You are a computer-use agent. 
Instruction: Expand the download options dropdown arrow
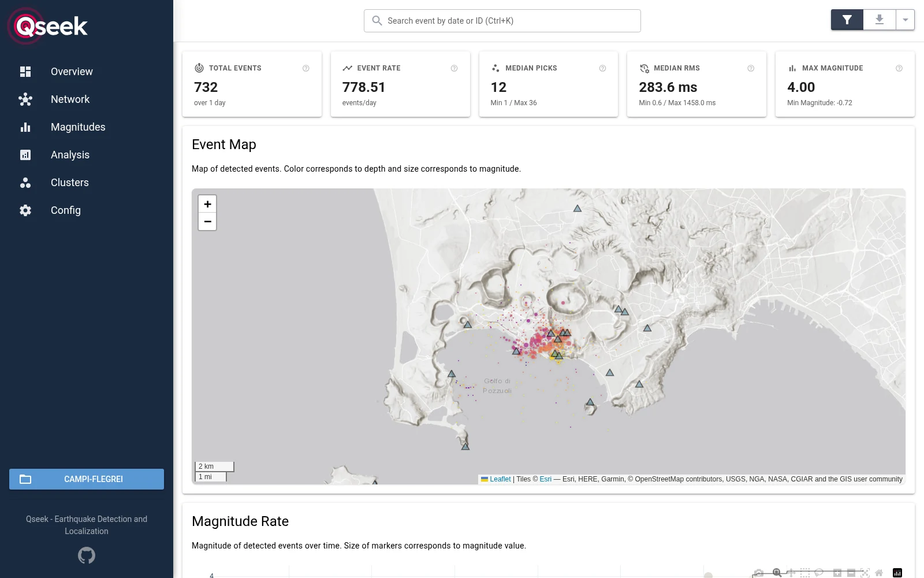(x=906, y=20)
